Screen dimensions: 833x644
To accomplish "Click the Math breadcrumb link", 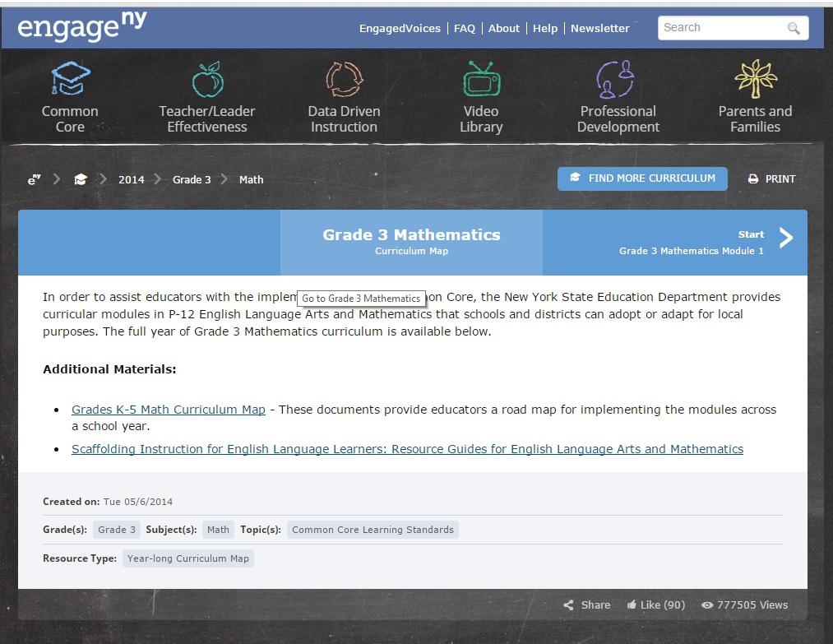I will pyautogui.click(x=252, y=179).
